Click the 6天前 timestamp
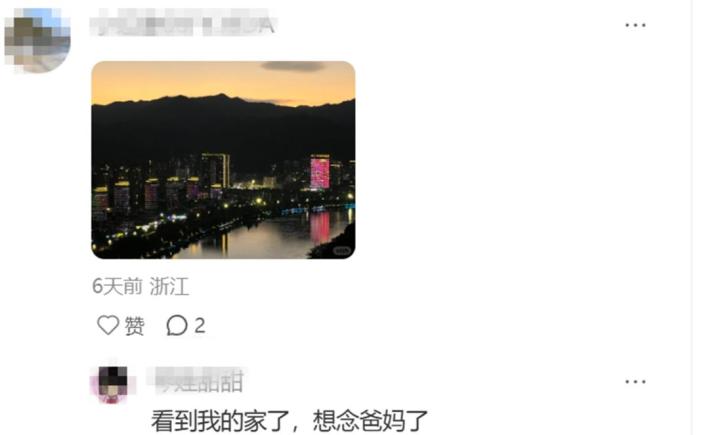Viewport: 709px width, 435px height. coord(117,286)
